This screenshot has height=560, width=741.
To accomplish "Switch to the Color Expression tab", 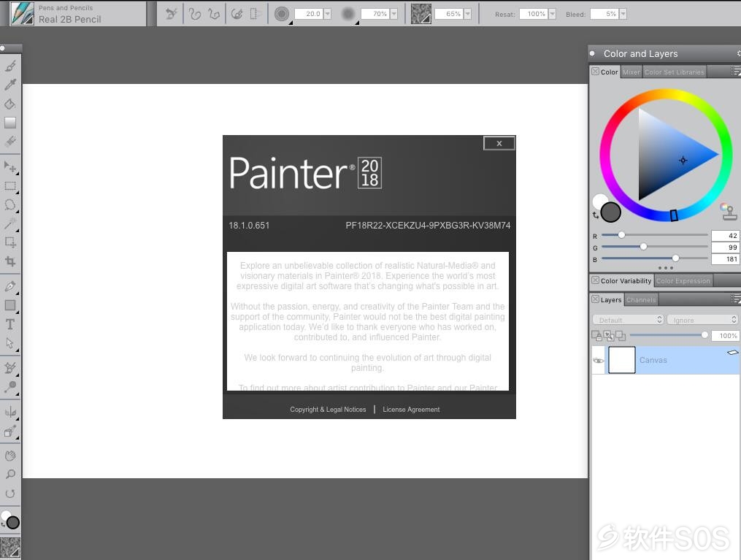I will click(683, 280).
